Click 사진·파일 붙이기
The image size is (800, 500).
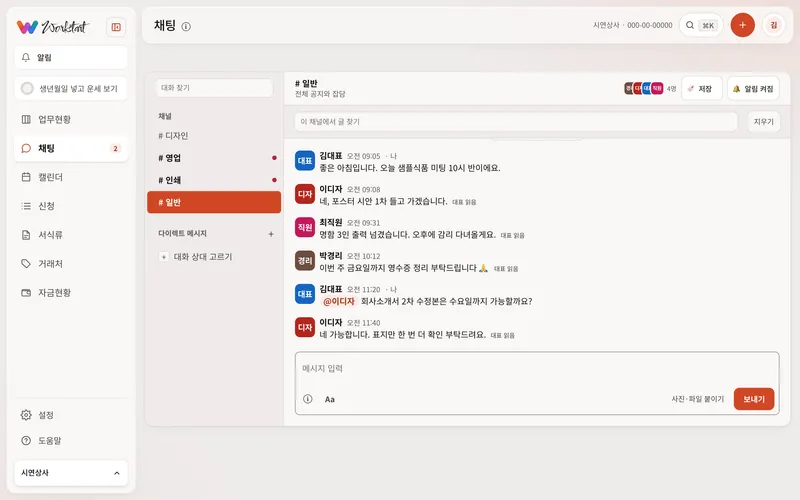pyautogui.click(x=697, y=399)
